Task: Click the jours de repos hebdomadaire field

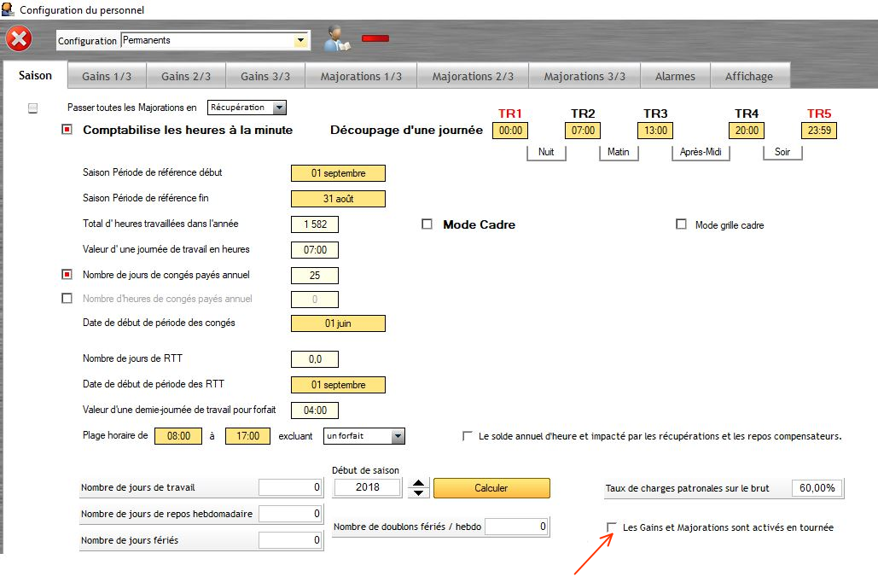Action: point(289,514)
